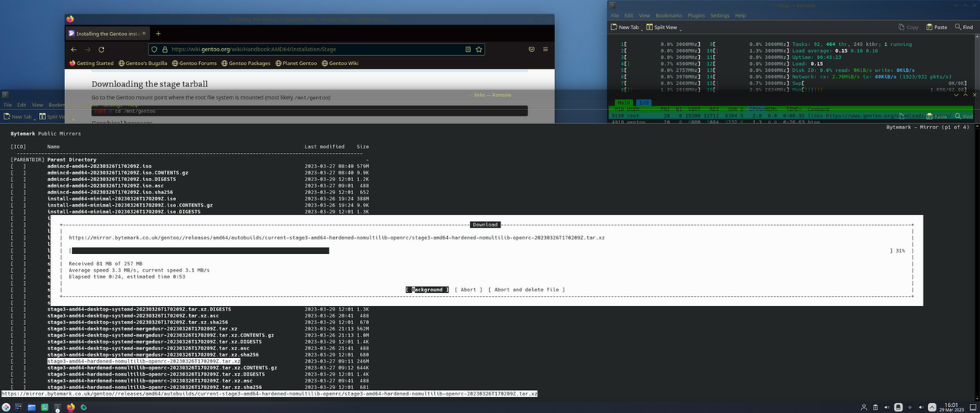Screen dimensions: 980x413
Task: Click Paste in htop Konsole toolbar
Action: [x=936, y=28]
